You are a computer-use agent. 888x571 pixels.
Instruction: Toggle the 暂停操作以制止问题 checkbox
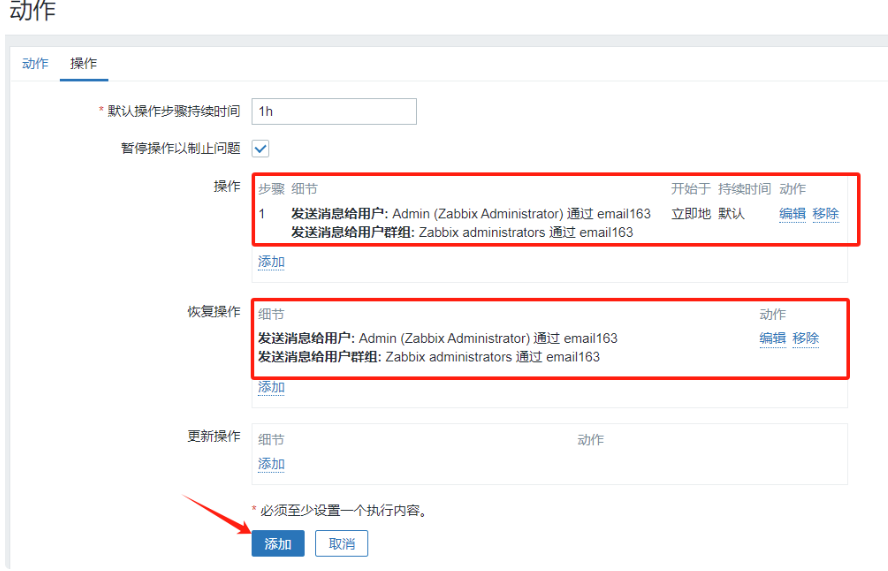[260, 148]
